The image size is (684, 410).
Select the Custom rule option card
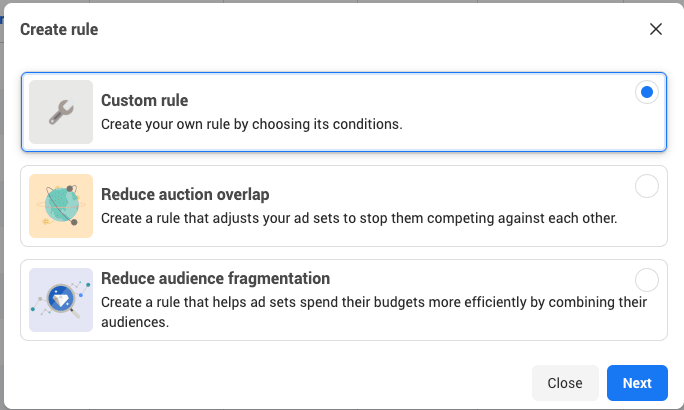pos(344,112)
